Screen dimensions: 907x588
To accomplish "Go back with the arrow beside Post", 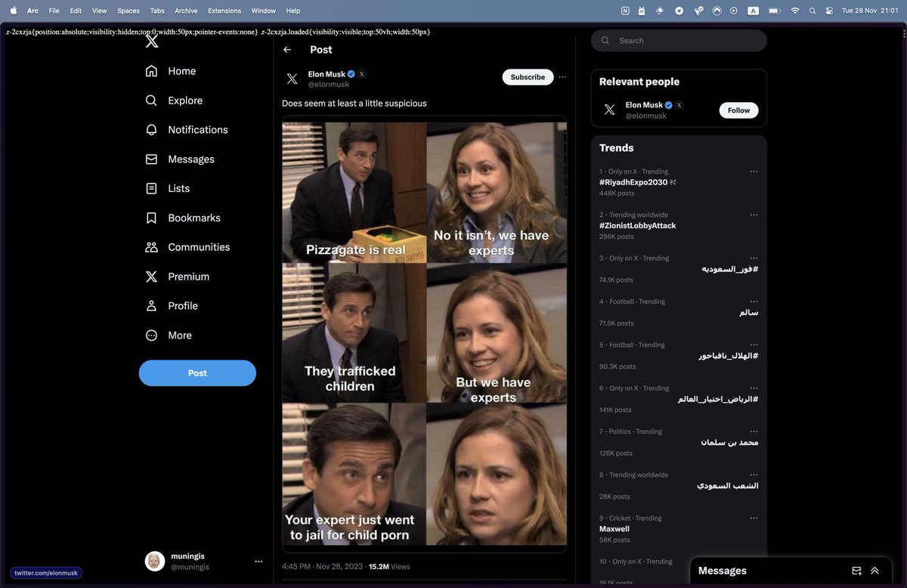I will 287,50.
